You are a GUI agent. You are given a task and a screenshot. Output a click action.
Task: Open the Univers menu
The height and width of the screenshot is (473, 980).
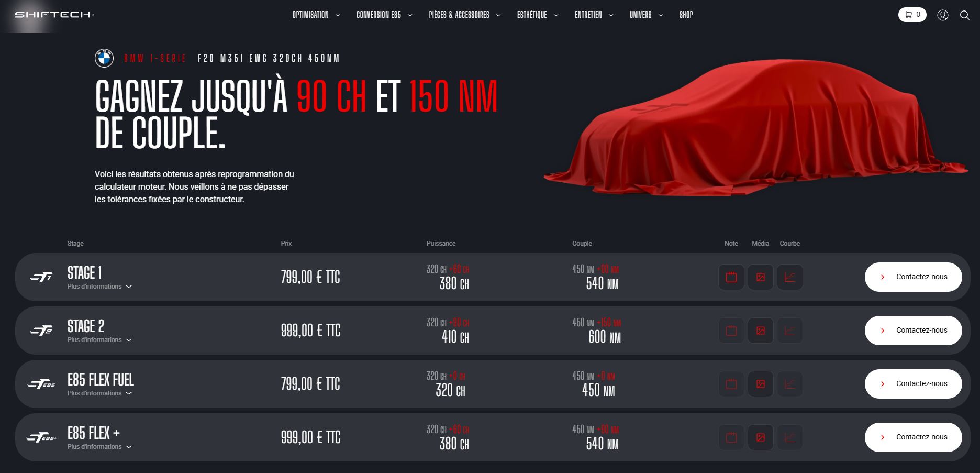click(x=641, y=15)
